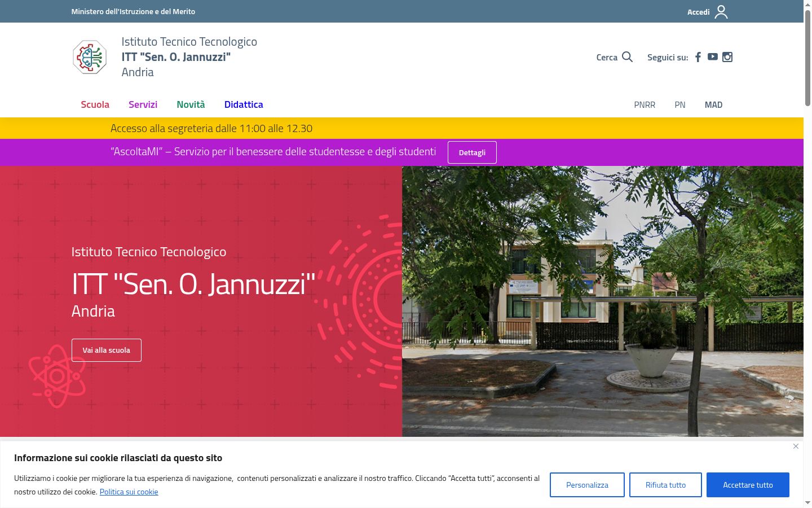Viewport: 812px width, 508px height.
Task: Click the scrollbar up arrow
Action: click(807, 4)
